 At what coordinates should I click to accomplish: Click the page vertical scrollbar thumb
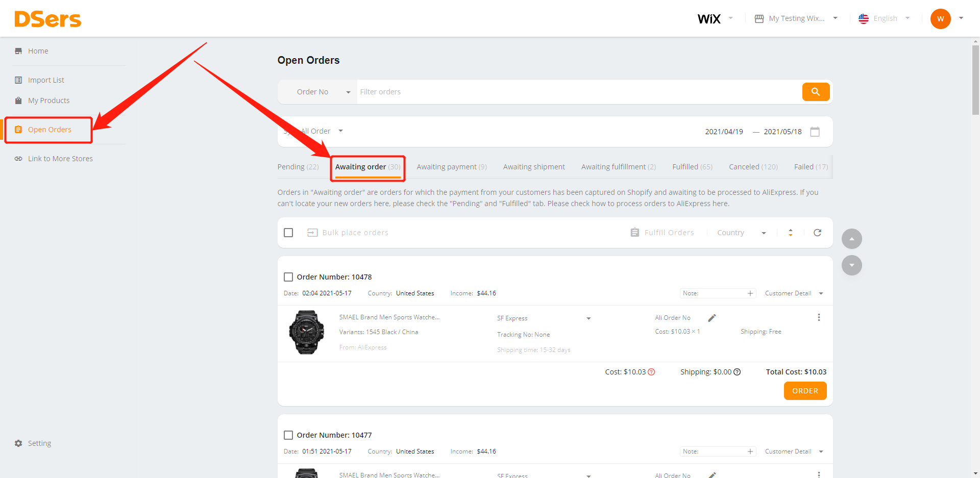click(975, 80)
